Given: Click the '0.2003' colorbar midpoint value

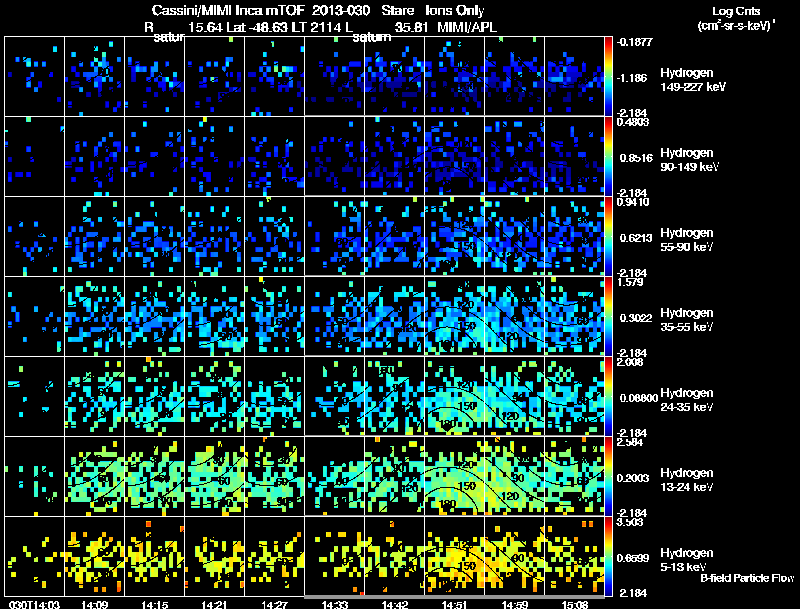Looking at the screenshot, I should (635, 478).
